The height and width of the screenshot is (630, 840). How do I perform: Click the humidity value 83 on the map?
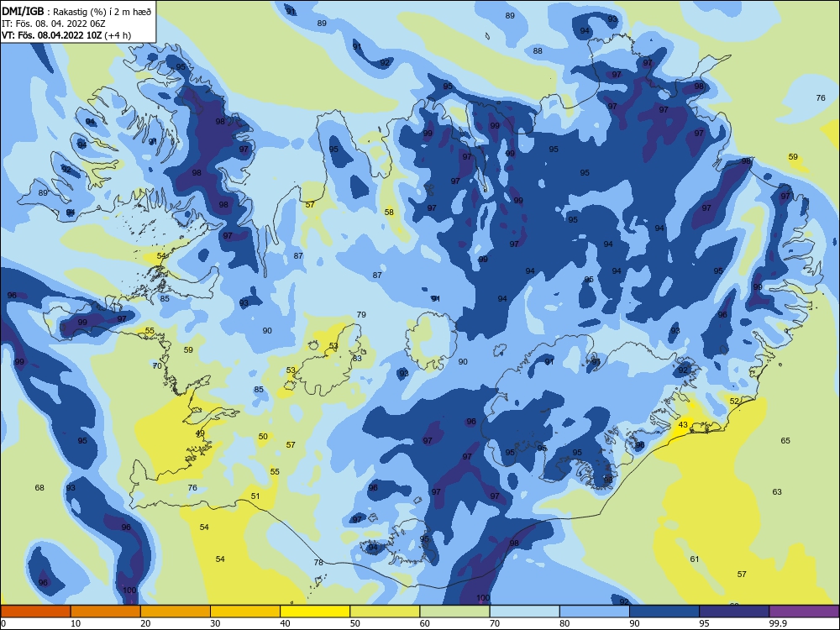coord(357,358)
